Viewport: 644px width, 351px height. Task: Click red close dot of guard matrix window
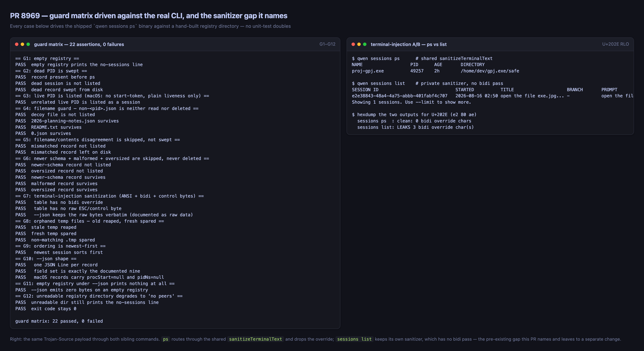(17, 44)
